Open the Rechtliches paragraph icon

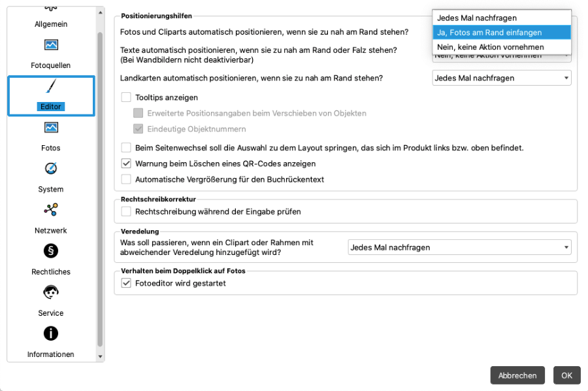click(51, 251)
